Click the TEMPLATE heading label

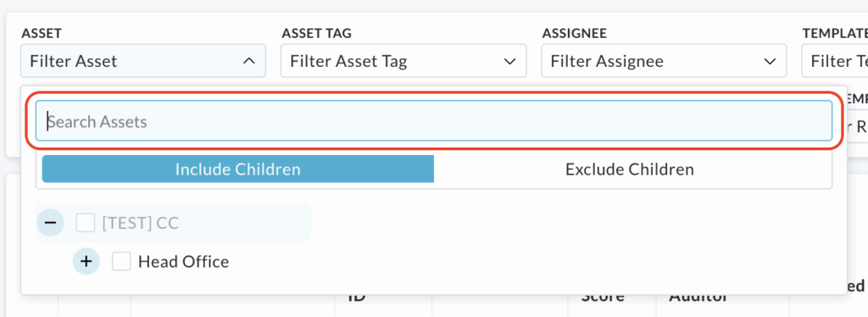(835, 33)
